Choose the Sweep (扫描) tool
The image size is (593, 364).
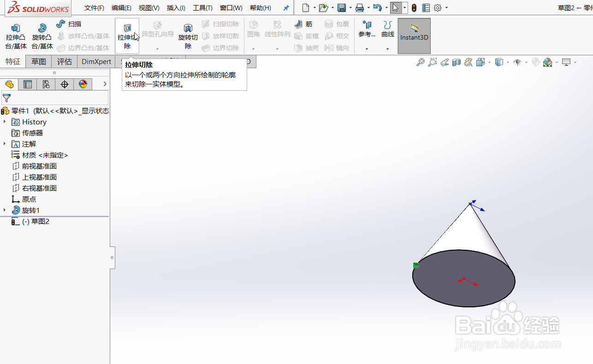click(x=69, y=24)
